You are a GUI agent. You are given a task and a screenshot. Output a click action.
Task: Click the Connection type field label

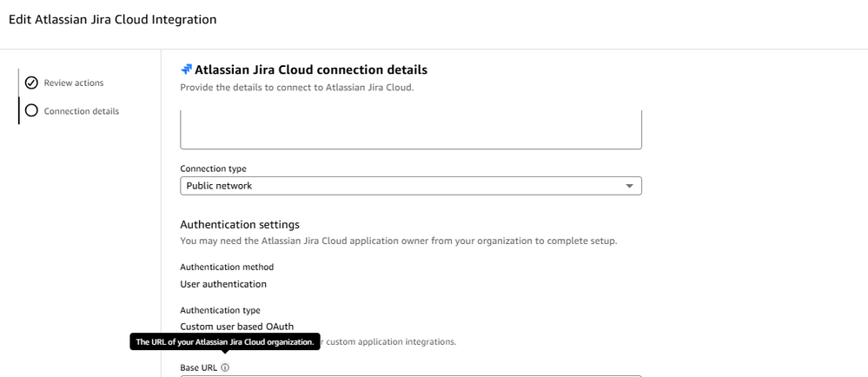tap(215, 169)
